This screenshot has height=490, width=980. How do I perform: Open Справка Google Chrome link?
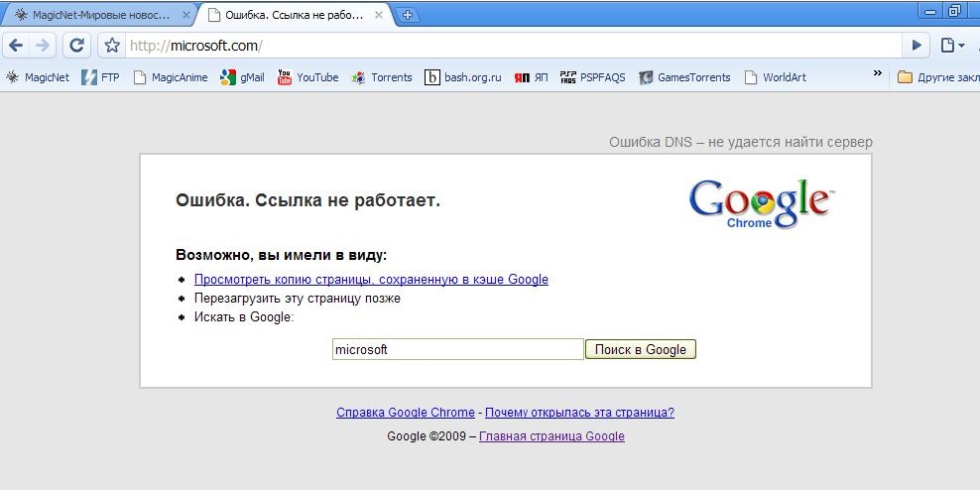tap(405, 413)
